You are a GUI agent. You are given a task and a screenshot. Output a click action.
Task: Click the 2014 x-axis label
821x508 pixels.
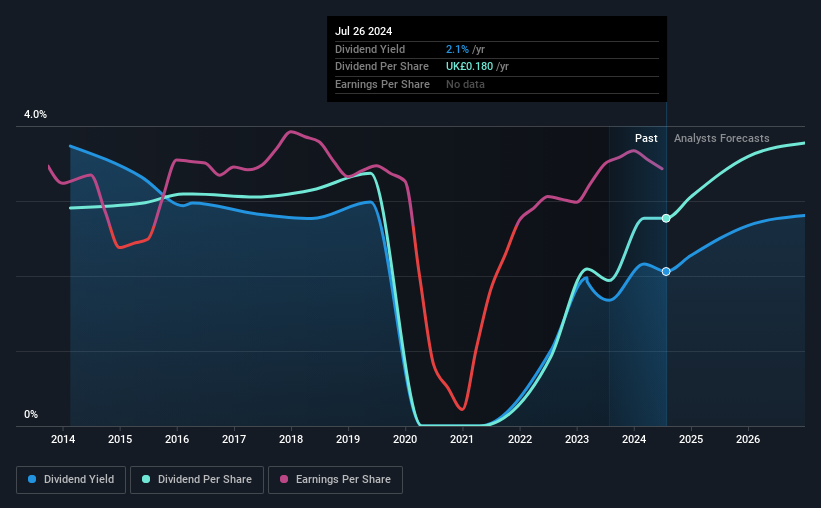tap(63, 439)
